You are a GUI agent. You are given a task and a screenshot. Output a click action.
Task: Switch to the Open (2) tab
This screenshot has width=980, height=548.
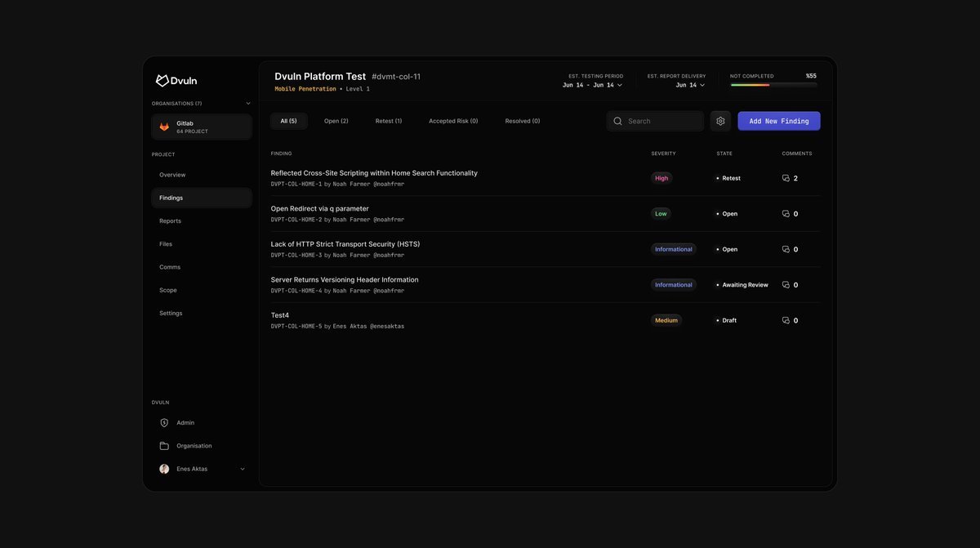coord(336,121)
